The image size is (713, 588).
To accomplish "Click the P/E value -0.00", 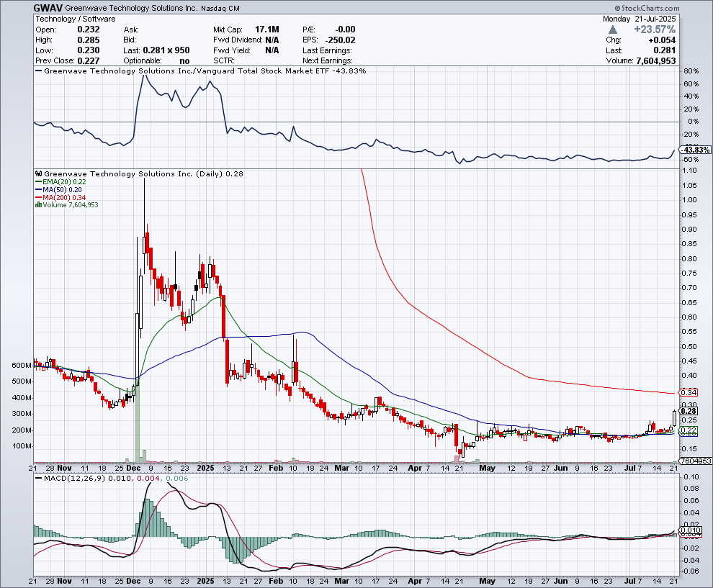I will pos(345,30).
